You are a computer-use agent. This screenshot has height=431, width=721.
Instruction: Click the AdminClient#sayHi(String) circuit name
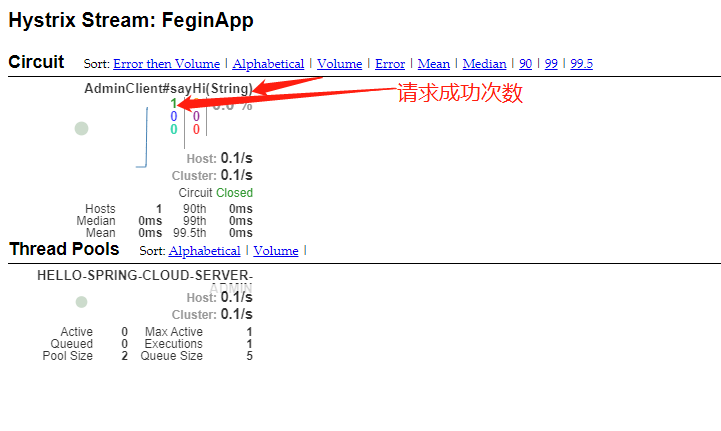168,88
